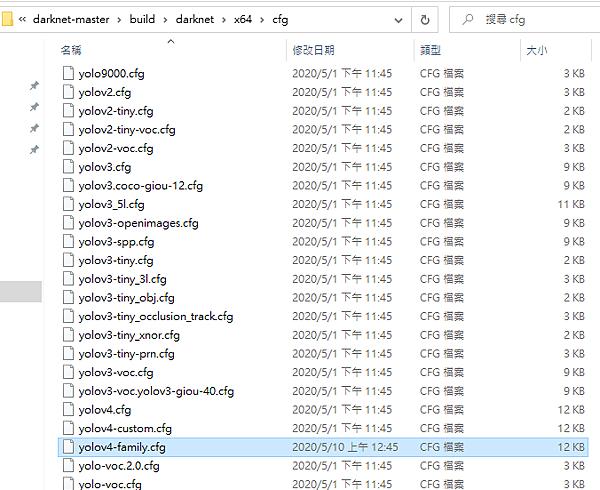The width and height of the screenshot is (600, 490).
Task: Click the refresh button in address bar
Action: 425,20
